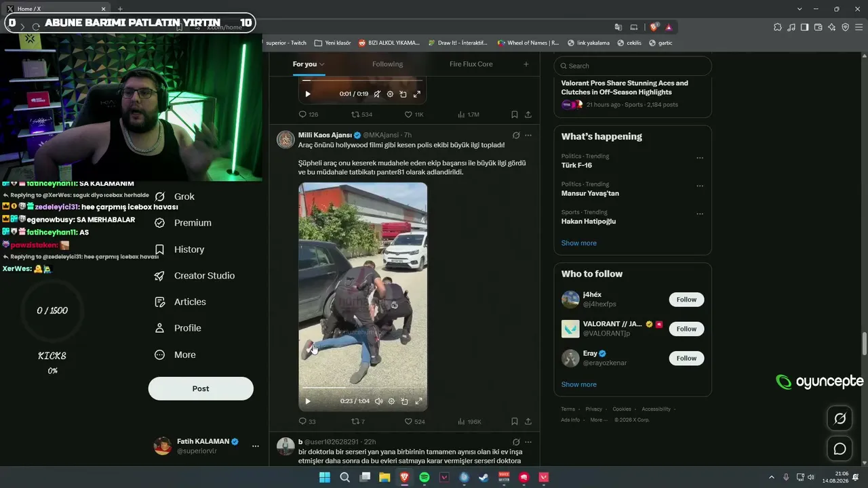Open more options on Milli Kaos Ajansı post
The image size is (868, 488).
[x=528, y=135]
